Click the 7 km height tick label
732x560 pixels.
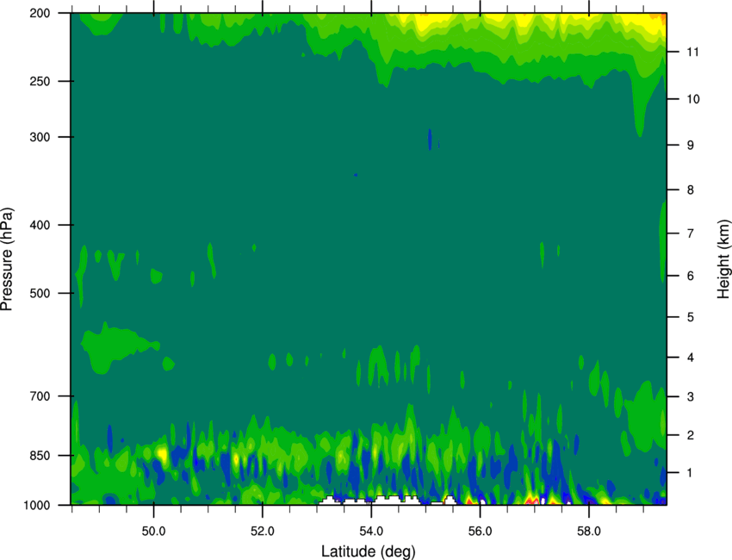[691, 233]
